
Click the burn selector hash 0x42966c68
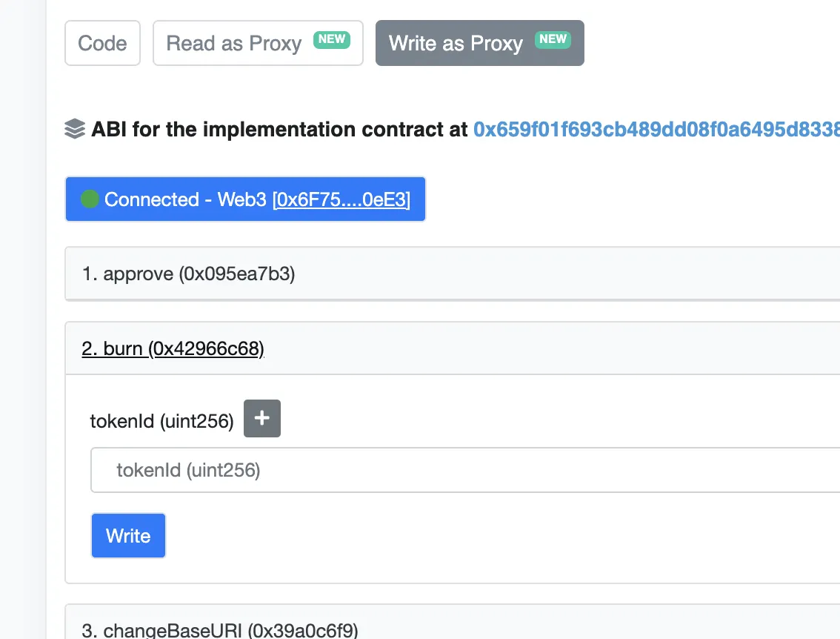click(207, 348)
